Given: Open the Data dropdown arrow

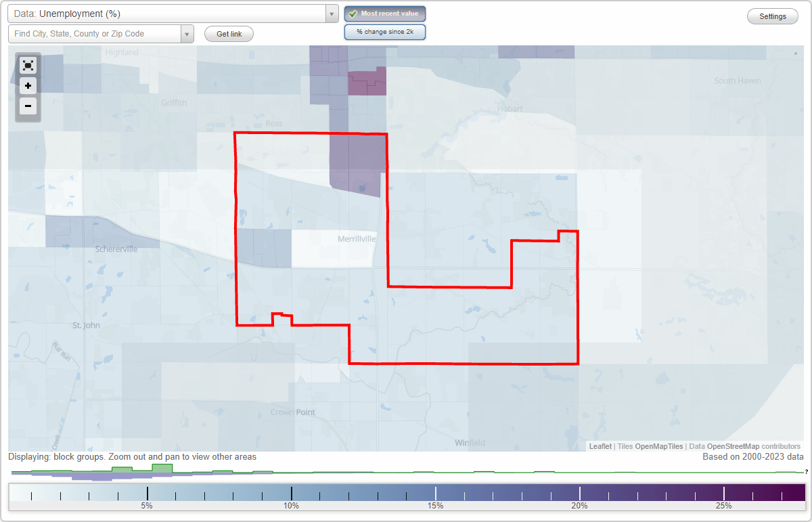Looking at the screenshot, I should [x=331, y=13].
